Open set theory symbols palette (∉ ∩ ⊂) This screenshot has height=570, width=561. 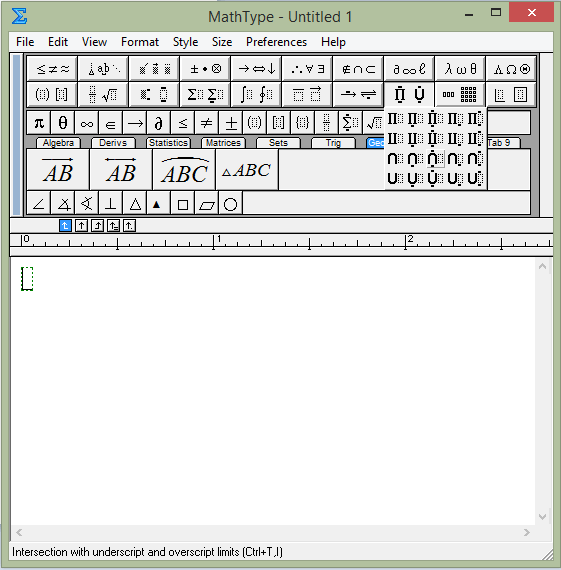[358, 68]
